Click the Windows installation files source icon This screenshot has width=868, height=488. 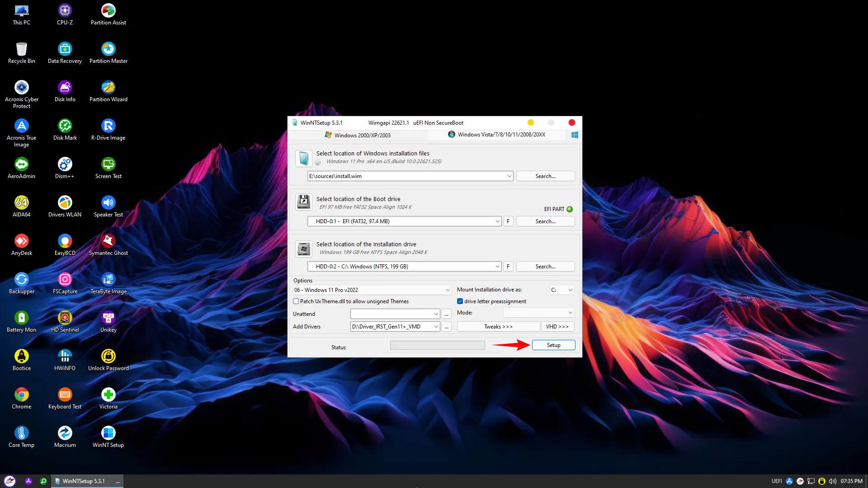304,158
